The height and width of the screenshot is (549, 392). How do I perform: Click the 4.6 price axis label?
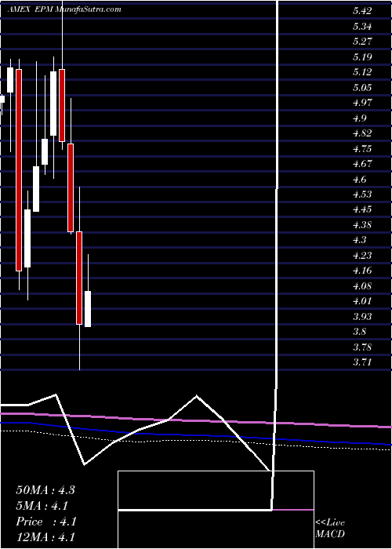[359, 179]
